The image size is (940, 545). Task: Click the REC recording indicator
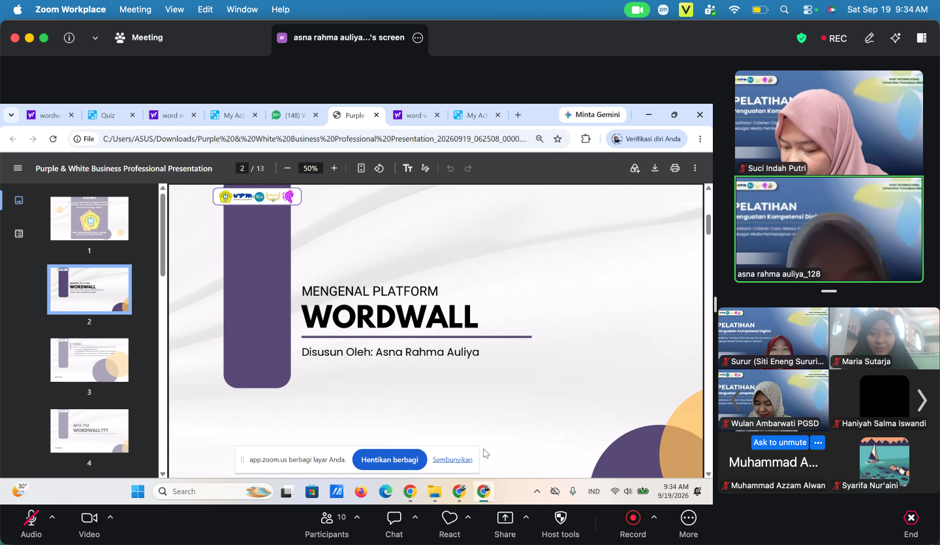click(834, 38)
